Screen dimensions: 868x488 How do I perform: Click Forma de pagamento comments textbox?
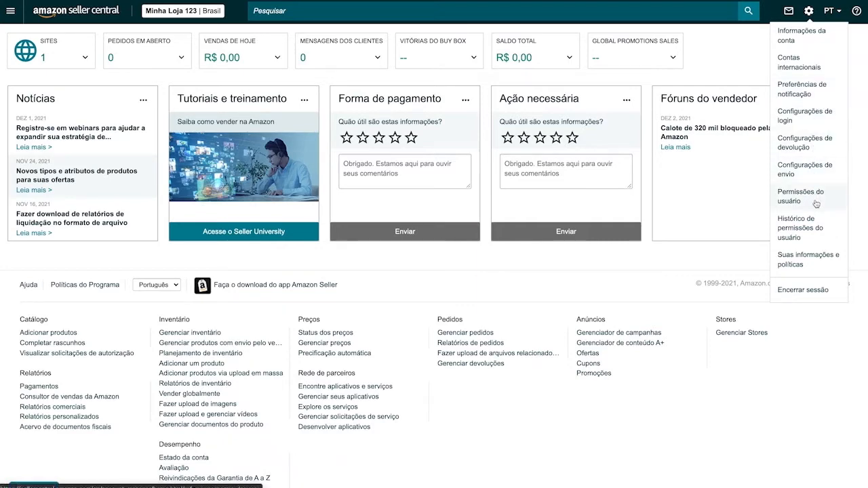[405, 171]
